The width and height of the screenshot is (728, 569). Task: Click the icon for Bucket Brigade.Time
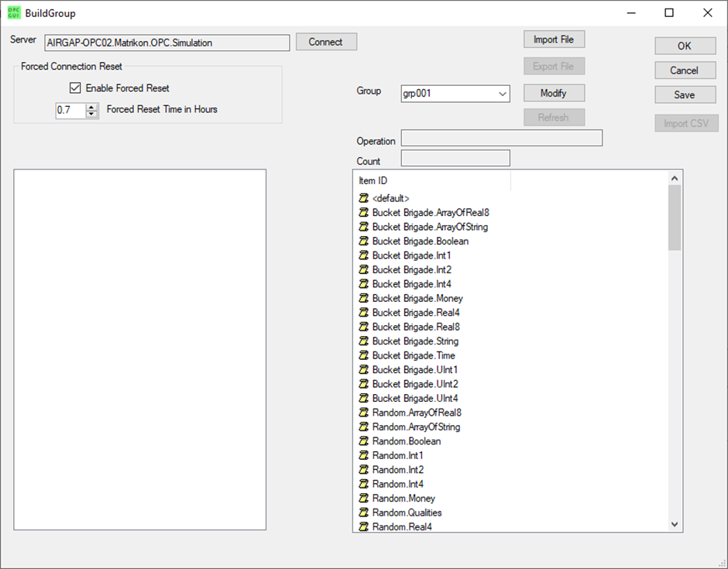[363, 355]
